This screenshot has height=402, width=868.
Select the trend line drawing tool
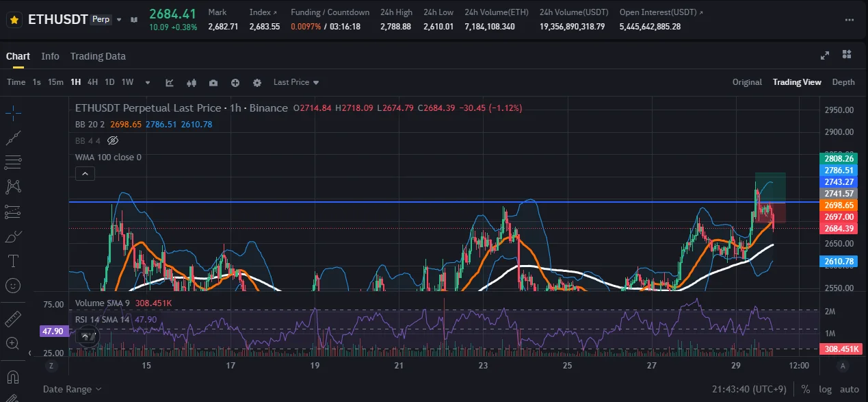13,138
